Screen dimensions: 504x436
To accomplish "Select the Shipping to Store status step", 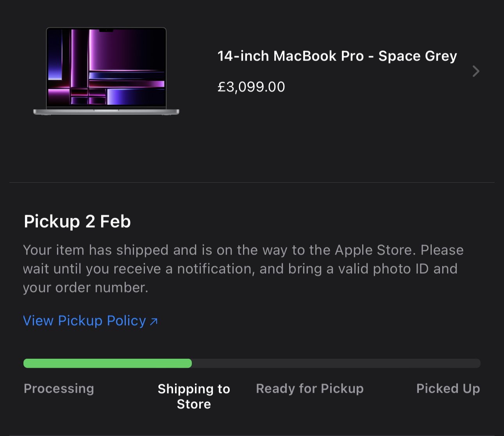I will [194, 396].
